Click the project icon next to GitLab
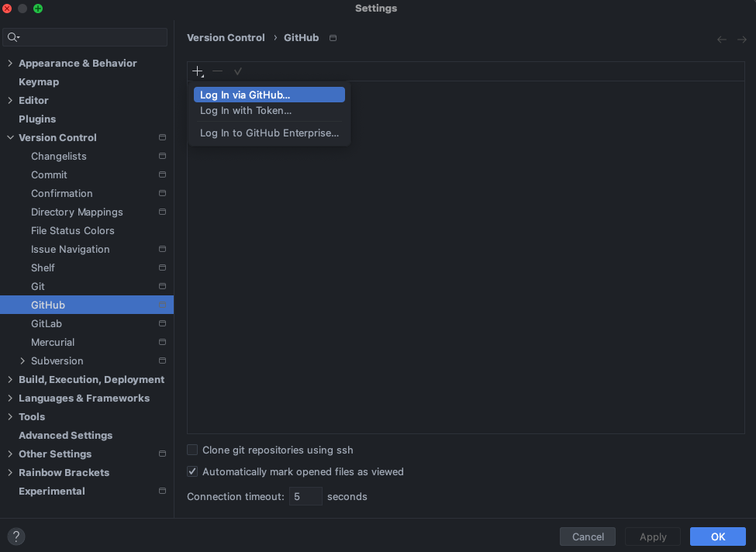This screenshot has height=552, width=756. [163, 323]
